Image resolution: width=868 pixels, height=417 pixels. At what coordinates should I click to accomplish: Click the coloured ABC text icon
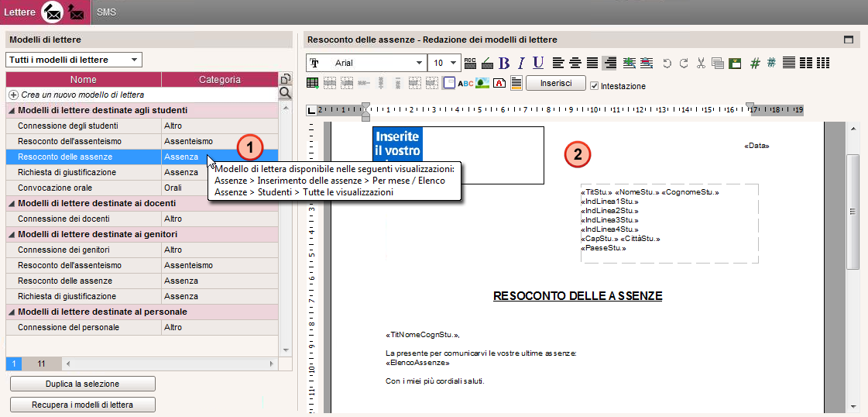(x=465, y=84)
